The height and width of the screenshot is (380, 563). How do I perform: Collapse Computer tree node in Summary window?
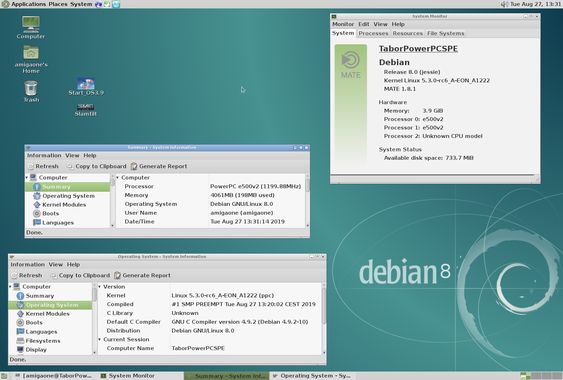point(27,177)
